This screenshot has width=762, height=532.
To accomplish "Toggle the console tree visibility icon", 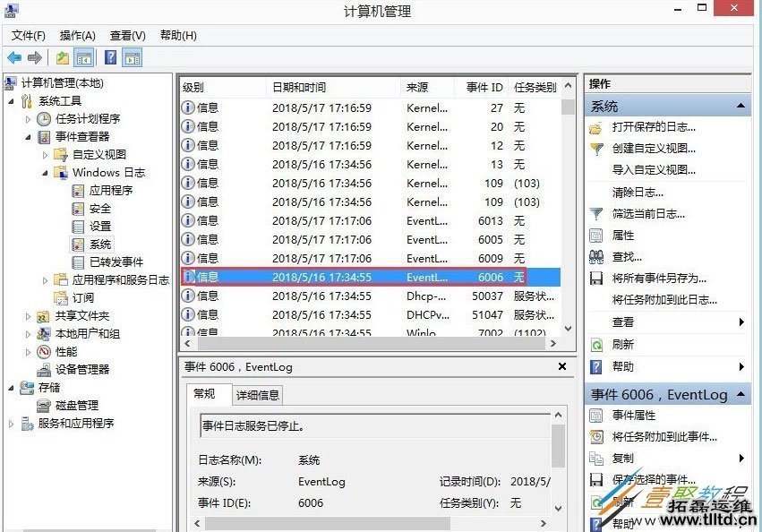I will pos(82,57).
